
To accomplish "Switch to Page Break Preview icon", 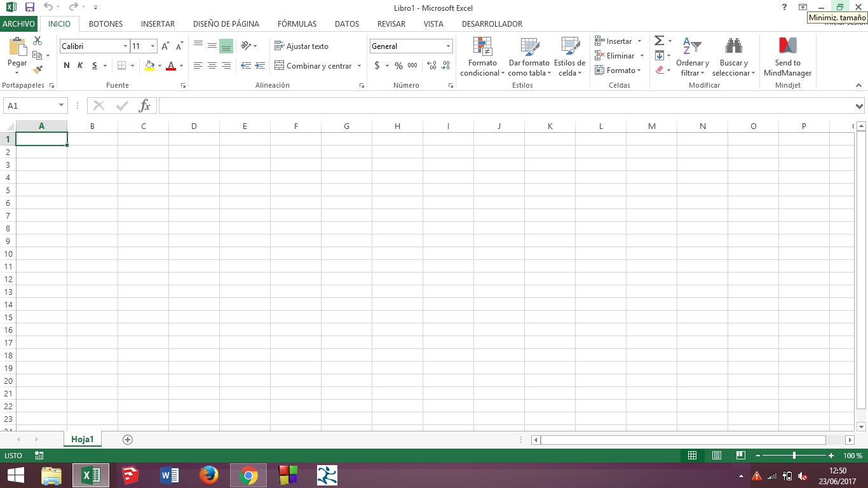I will coord(740,456).
